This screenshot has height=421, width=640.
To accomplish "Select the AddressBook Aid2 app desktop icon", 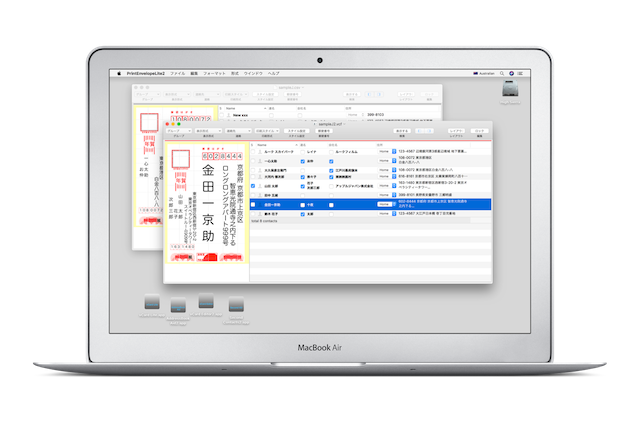I will click(x=178, y=305).
